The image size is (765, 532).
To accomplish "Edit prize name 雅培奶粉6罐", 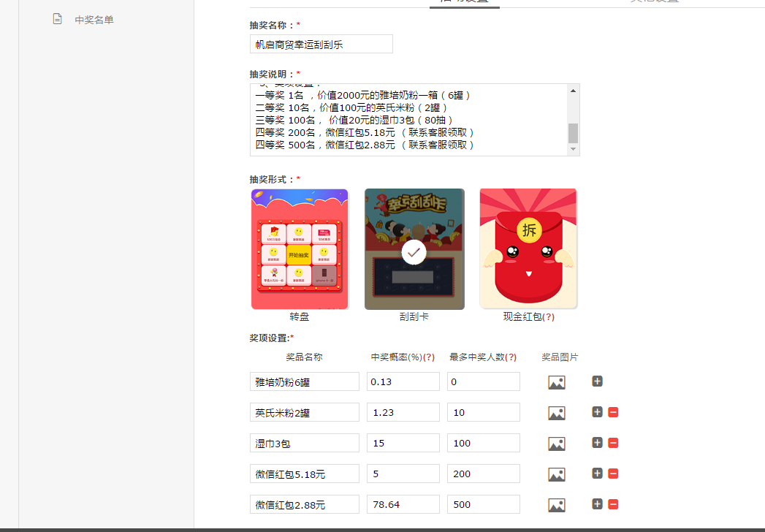I will tap(305, 381).
